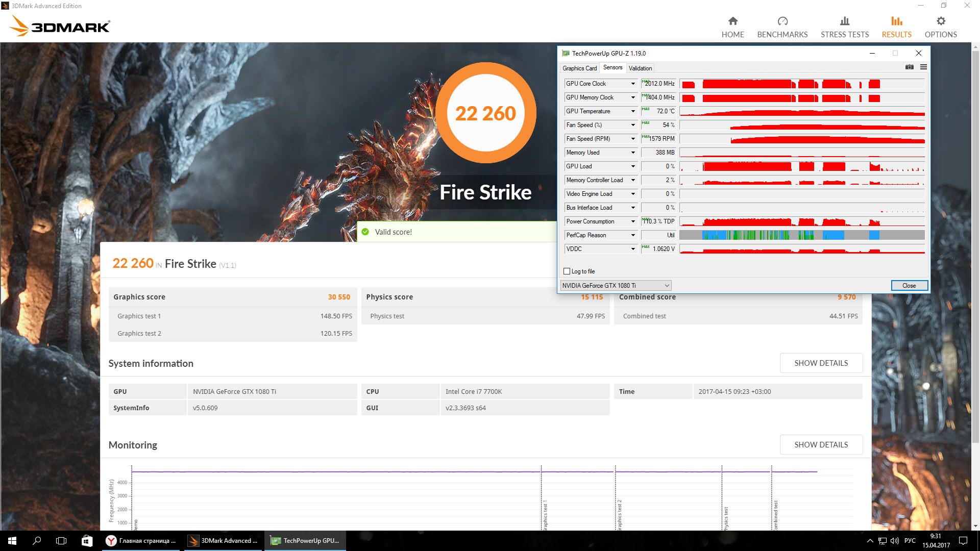Open the NVIDIA GeForce GTX 1080 Ti selector
The image size is (980, 551).
616,286
